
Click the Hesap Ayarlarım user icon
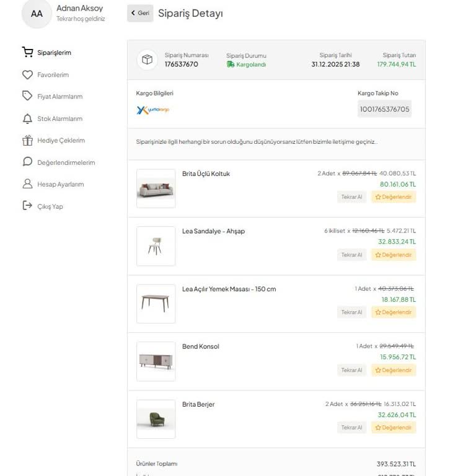coord(28,184)
